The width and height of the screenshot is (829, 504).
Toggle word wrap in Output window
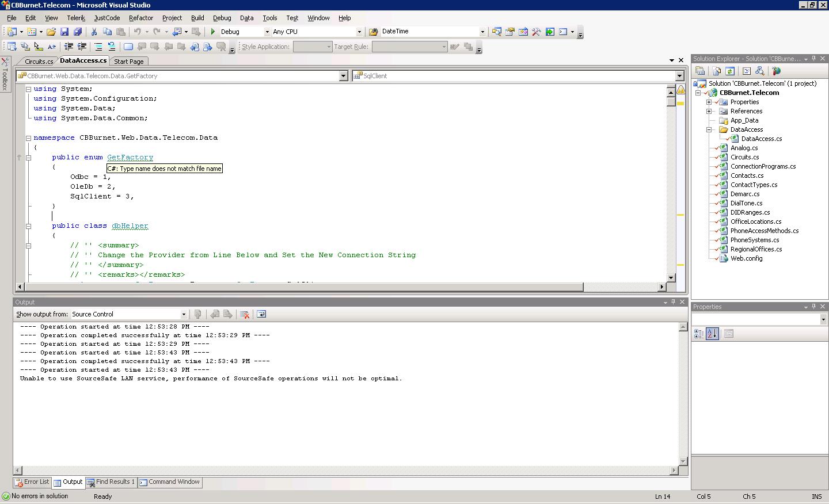[x=261, y=314]
